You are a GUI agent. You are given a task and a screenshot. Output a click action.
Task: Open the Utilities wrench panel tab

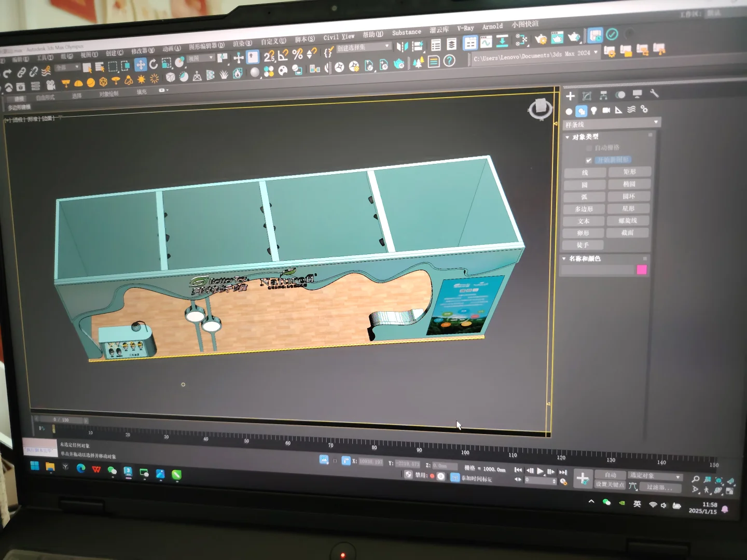point(654,93)
